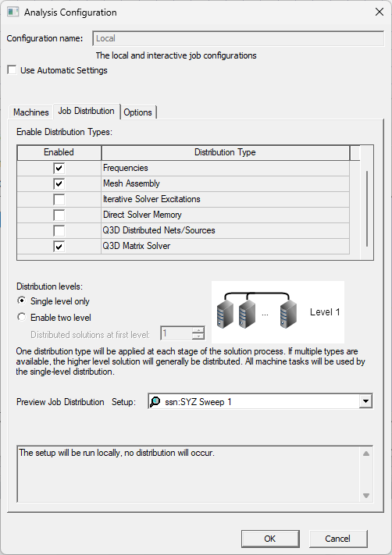Uncheck the Frequencies distribution type
392x555 pixels.
point(59,168)
